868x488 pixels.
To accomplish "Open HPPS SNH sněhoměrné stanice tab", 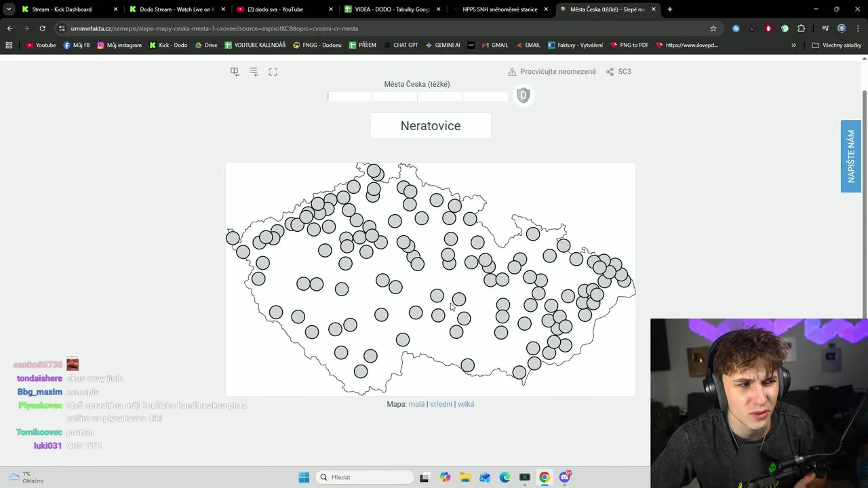I will point(500,9).
